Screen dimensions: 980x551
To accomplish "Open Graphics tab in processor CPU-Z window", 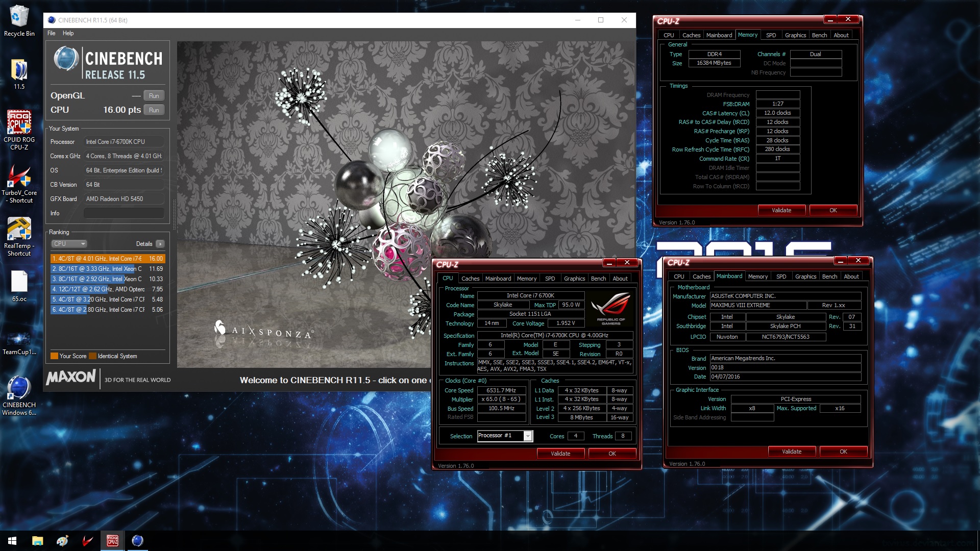I will coord(574,279).
